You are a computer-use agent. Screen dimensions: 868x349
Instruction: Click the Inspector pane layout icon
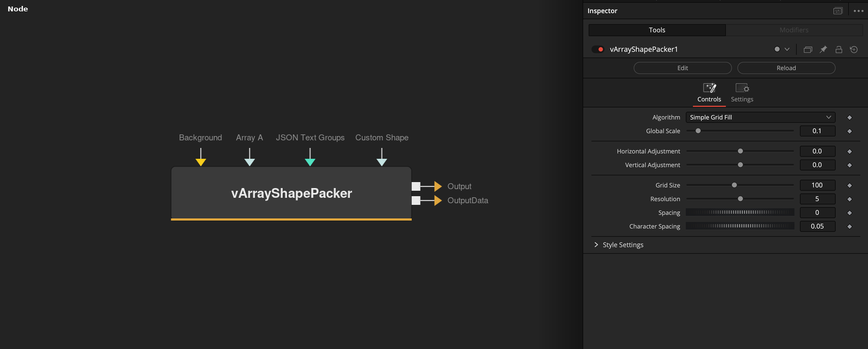point(838,11)
